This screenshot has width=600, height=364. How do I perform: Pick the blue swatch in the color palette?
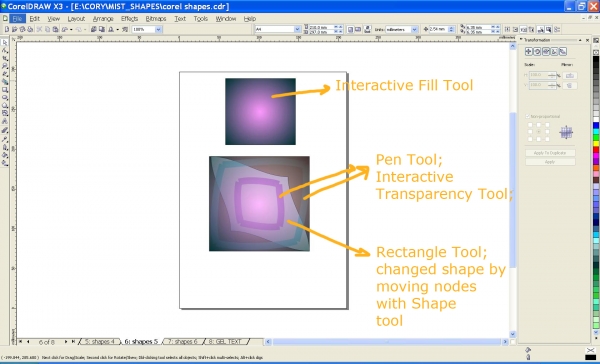596,125
